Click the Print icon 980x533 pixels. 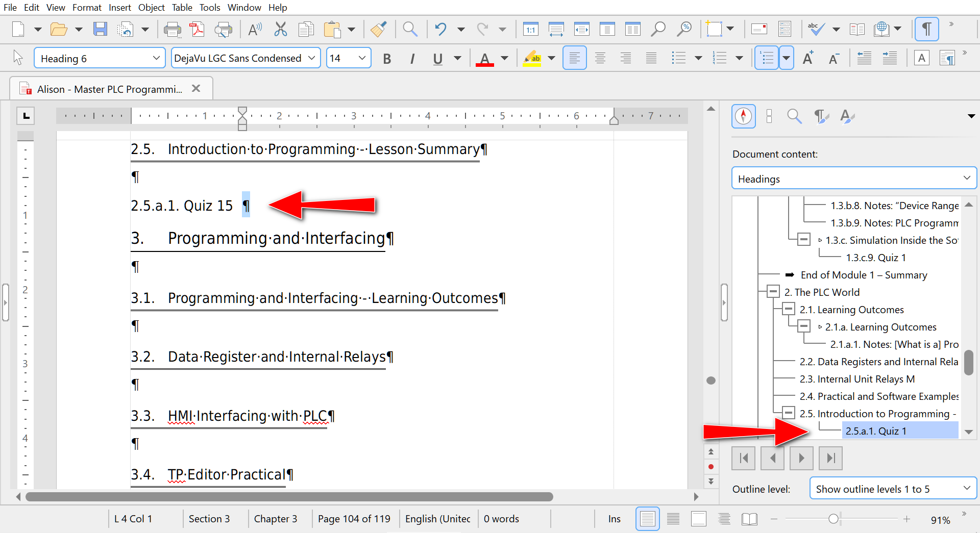(x=172, y=29)
